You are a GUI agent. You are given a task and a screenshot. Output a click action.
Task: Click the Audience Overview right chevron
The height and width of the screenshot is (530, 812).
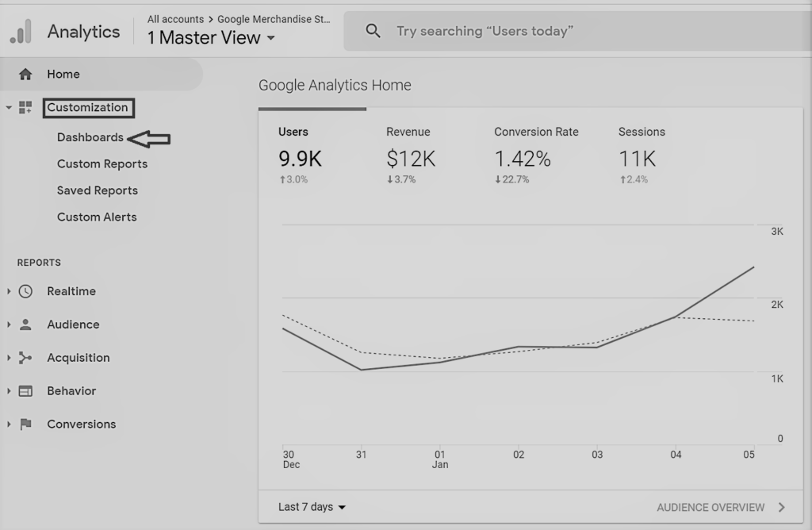(782, 507)
